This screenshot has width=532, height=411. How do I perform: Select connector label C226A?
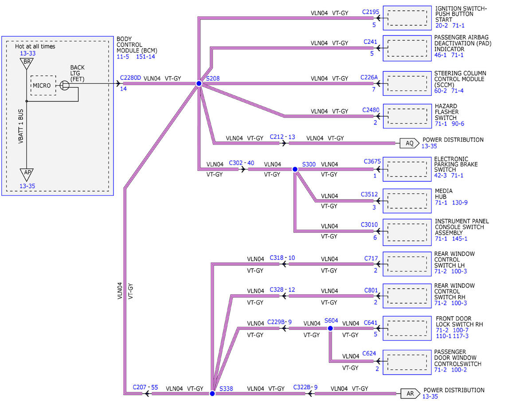(x=369, y=78)
